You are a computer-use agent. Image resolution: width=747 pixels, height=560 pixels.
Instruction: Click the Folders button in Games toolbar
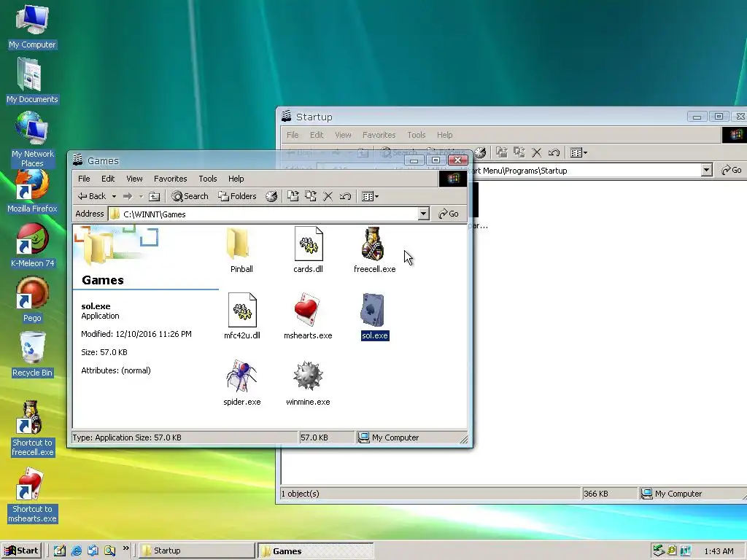point(237,196)
